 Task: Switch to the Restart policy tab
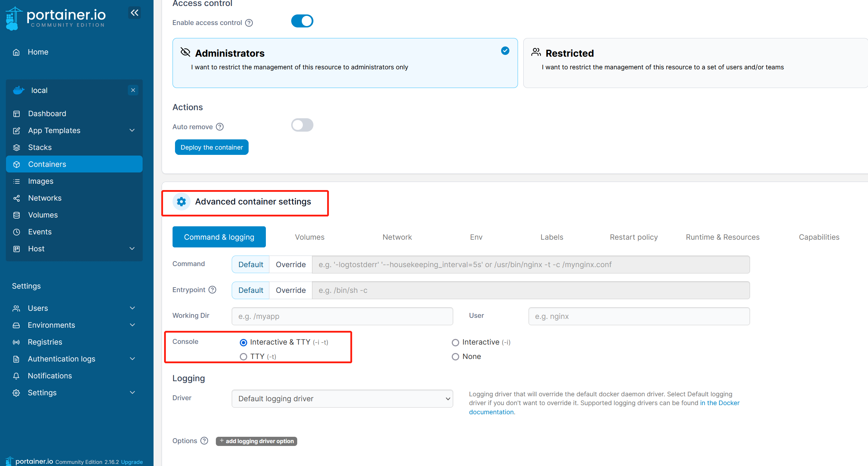(633, 237)
